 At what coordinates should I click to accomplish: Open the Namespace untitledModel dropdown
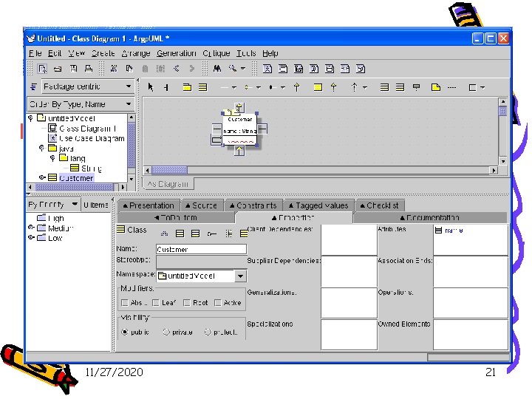coord(240,276)
